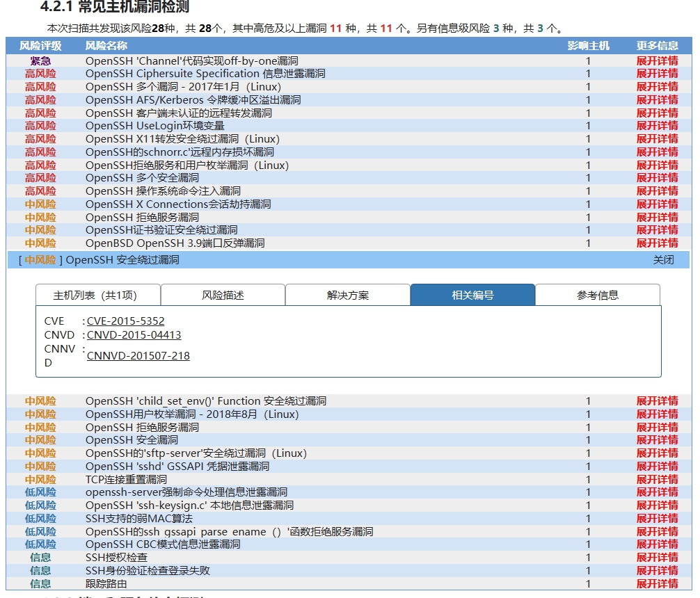Image resolution: width=700 pixels, height=598 pixels.
Task: Expand details for AFS/Kerberos 令牌缓冲区溢出漏洞
Action: coord(657,99)
